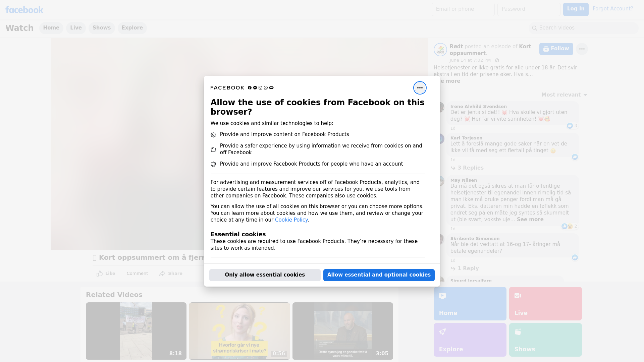Click the Facebook icon in the dialog header
The width and height of the screenshot is (644, 362).
click(250, 88)
